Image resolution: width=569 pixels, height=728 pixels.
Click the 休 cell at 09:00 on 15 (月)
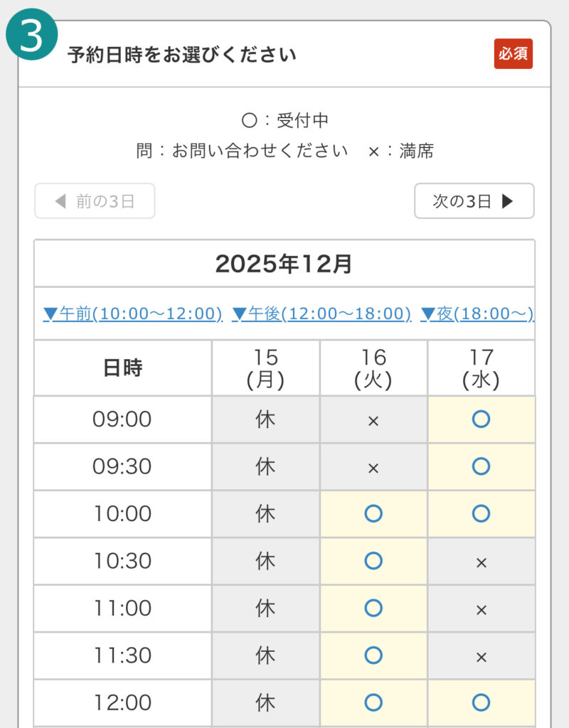click(265, 419)
